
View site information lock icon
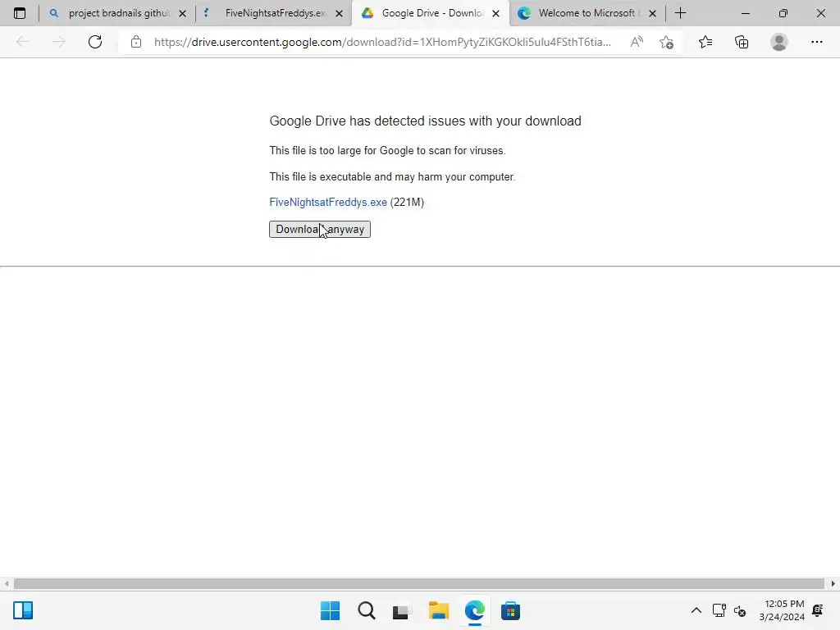(136, 42)
